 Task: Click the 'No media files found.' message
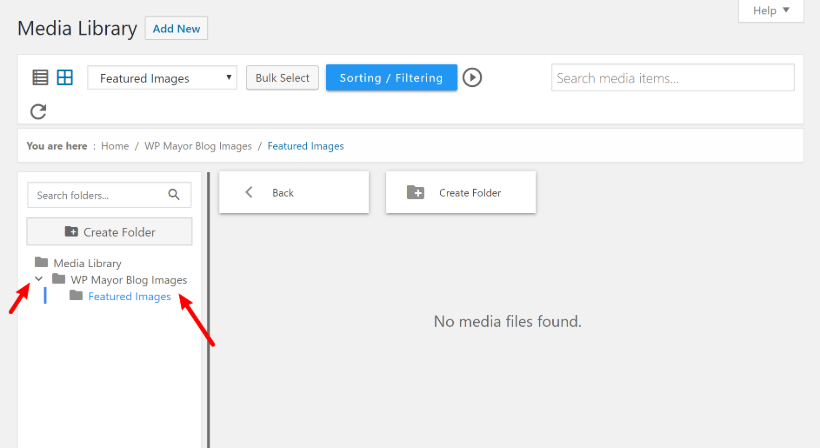tap(507, 321)
